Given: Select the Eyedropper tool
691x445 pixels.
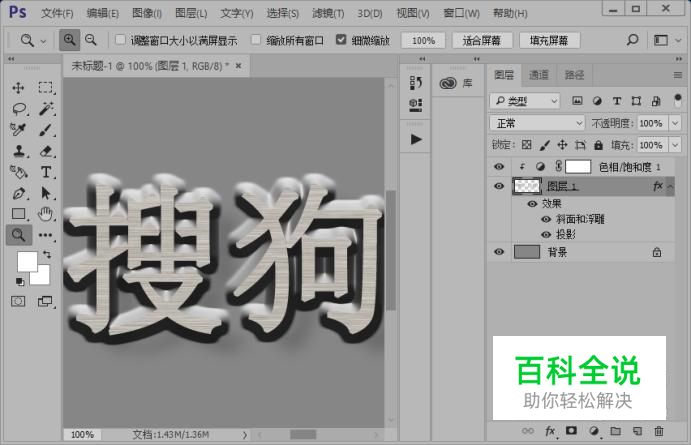Looking at the screenshot, I should click(18, 130).
